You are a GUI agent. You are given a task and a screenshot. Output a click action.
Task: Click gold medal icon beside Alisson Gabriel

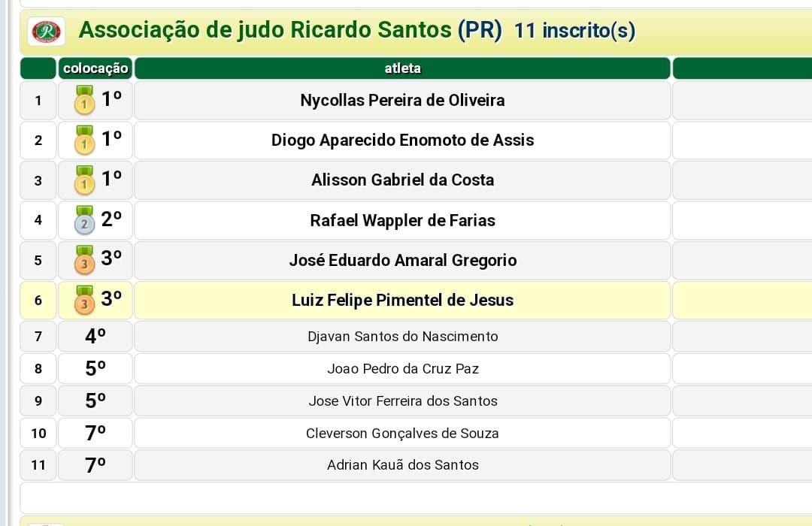(84, 180)
